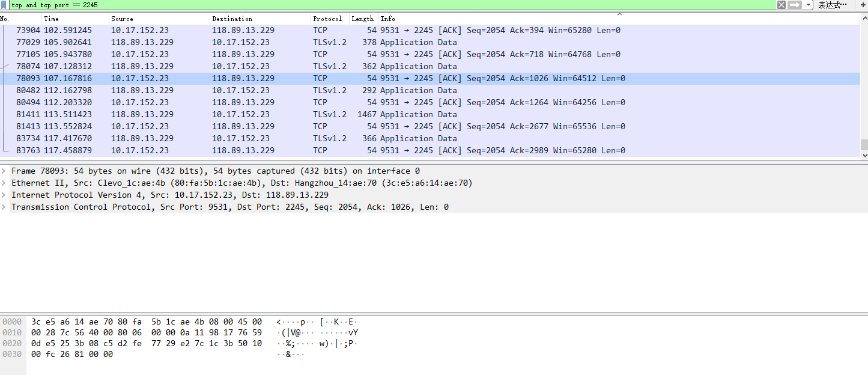Click the 表达式 expression button
This screenshot has width=868, height=375.
(833, 5)
